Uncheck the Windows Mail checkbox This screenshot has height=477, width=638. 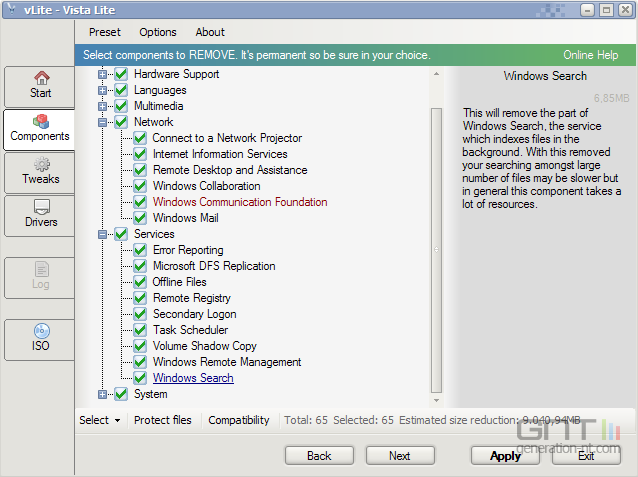(x=140, y=218)
